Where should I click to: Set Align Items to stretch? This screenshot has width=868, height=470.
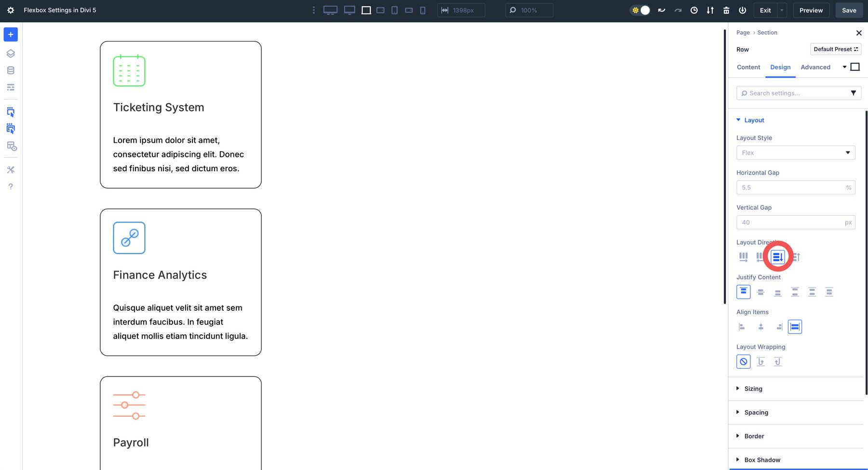point(795,327)
